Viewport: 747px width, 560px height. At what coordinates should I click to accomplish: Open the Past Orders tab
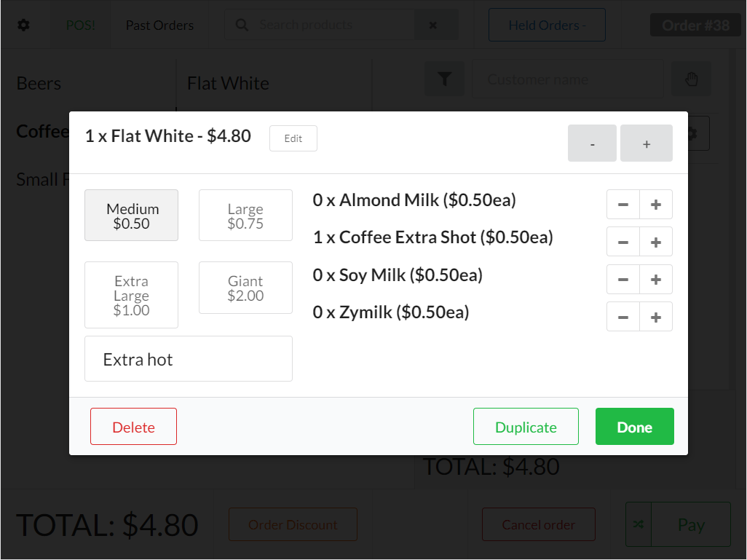tap(159, 25)
